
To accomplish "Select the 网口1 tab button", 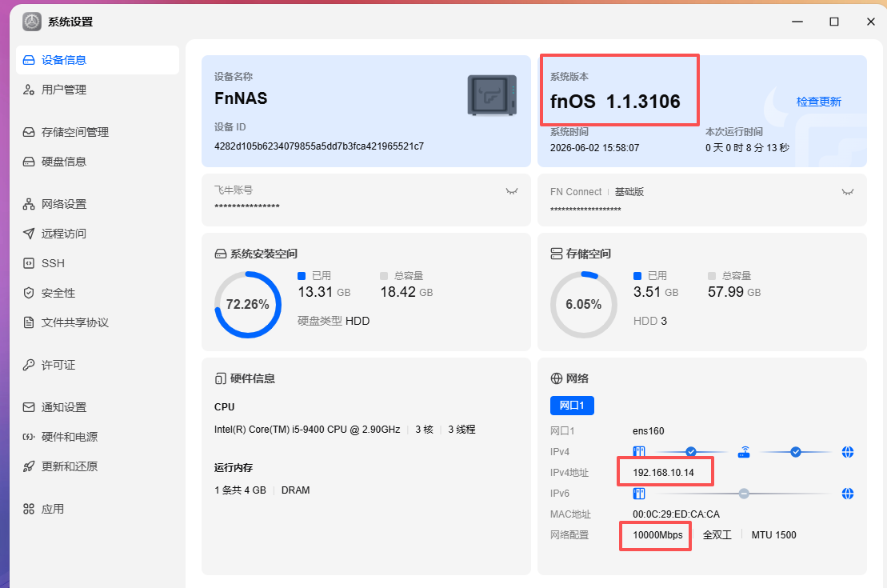I will (x=572, y=406).
